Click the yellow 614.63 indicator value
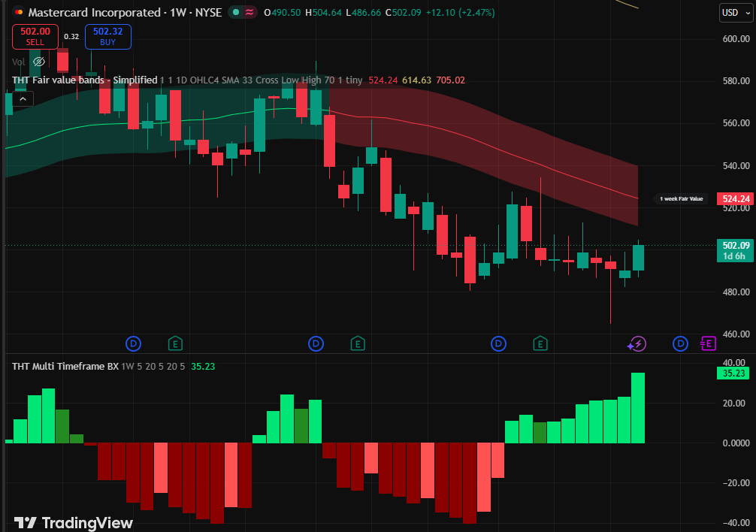 click(416, 80)
